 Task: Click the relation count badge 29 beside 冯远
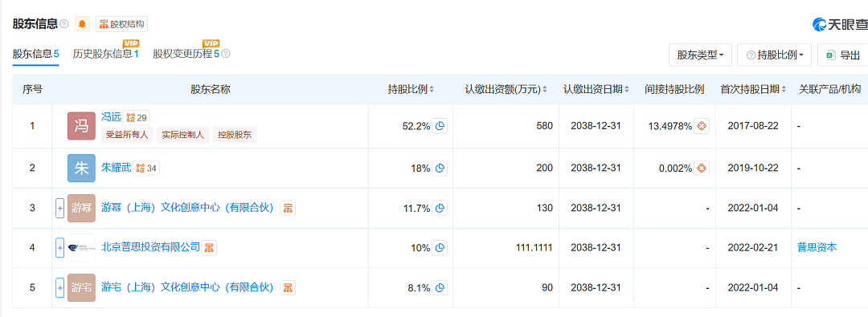point(136,117)
